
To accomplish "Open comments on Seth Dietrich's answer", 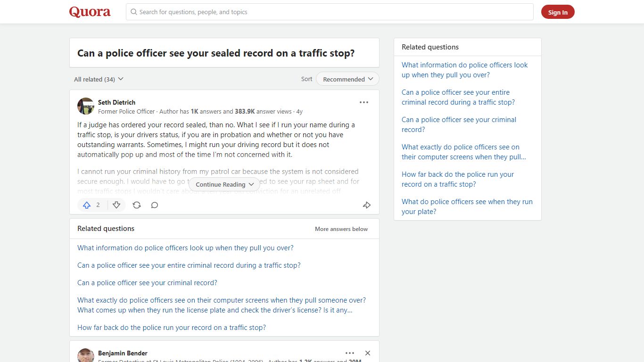I will pyautogui.click(x=155, y=205).
